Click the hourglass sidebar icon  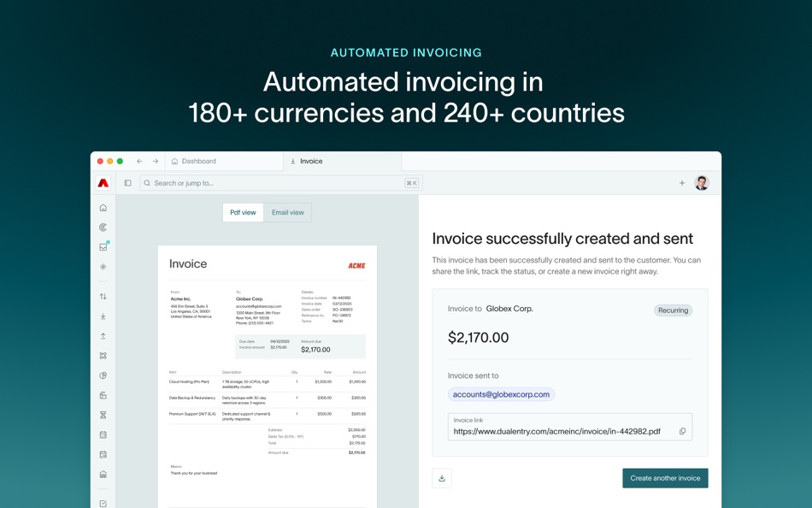[x=103, y=415]
